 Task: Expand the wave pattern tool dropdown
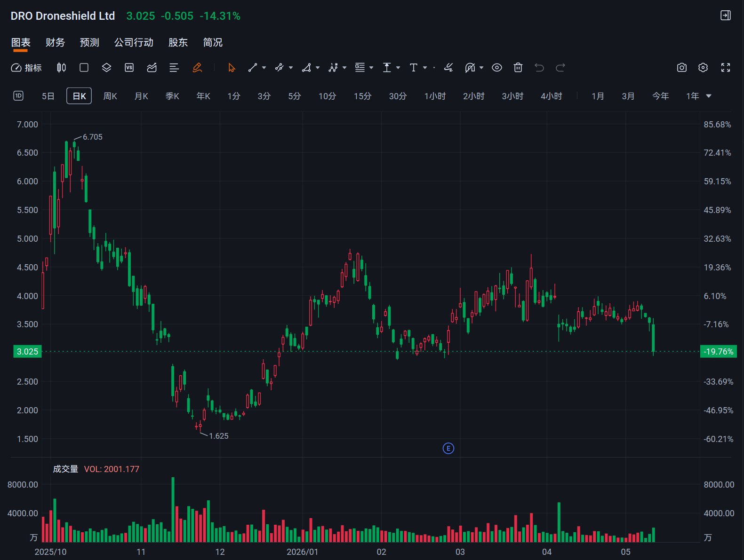tap(344, 68)
